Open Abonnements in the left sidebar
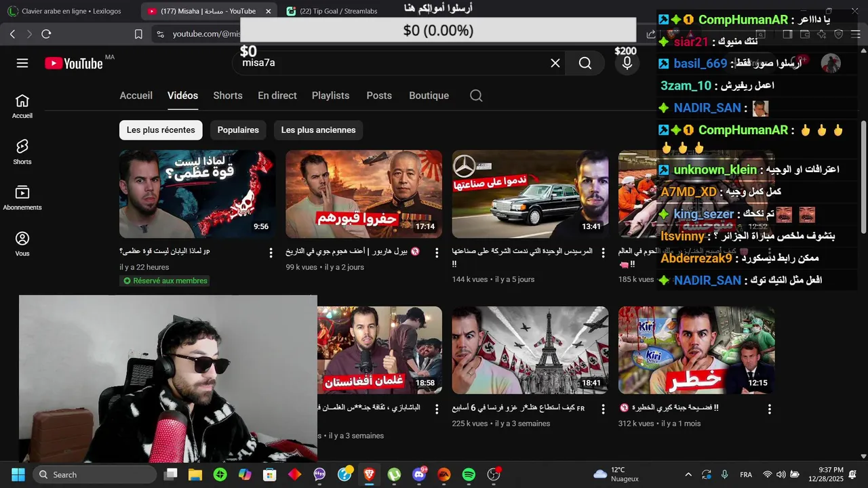 (22, 199)
